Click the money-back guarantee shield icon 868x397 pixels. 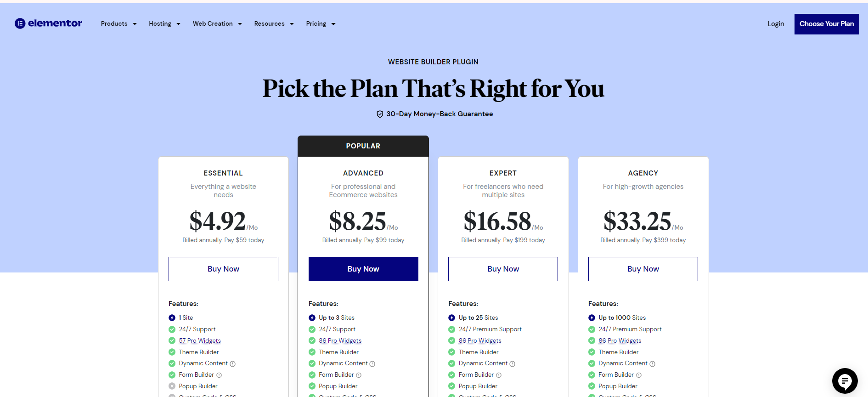[380, 114]
